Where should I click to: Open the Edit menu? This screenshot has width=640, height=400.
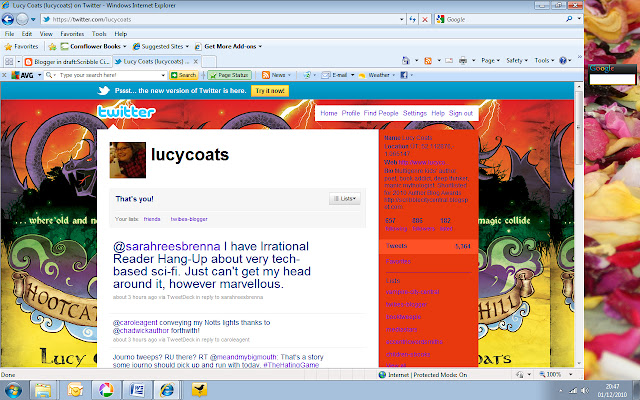coord(27,34)
